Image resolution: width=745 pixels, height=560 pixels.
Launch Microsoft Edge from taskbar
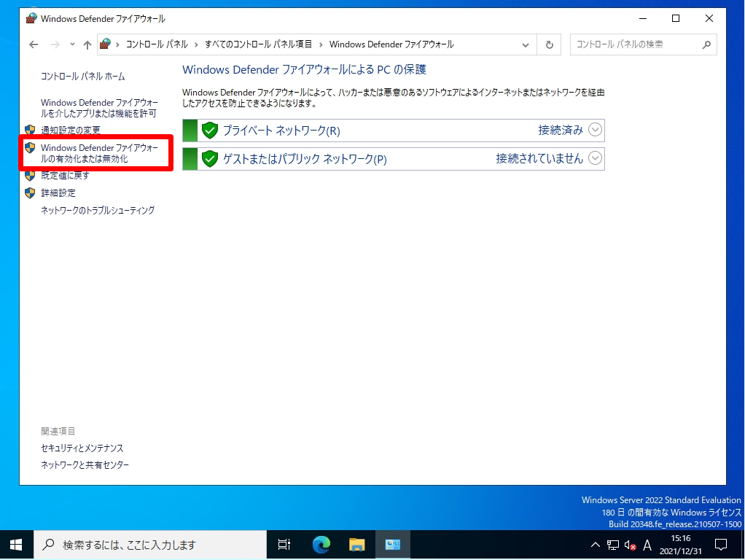321,545
